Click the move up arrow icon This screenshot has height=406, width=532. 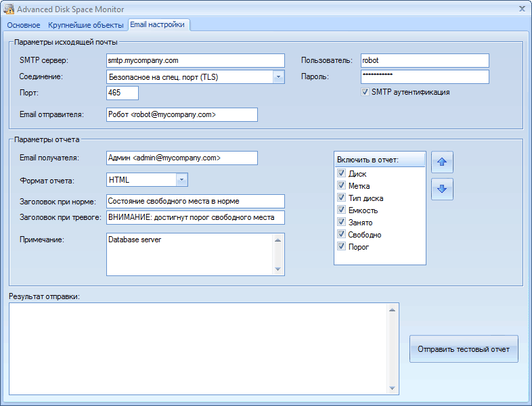(x=442, y=162)
